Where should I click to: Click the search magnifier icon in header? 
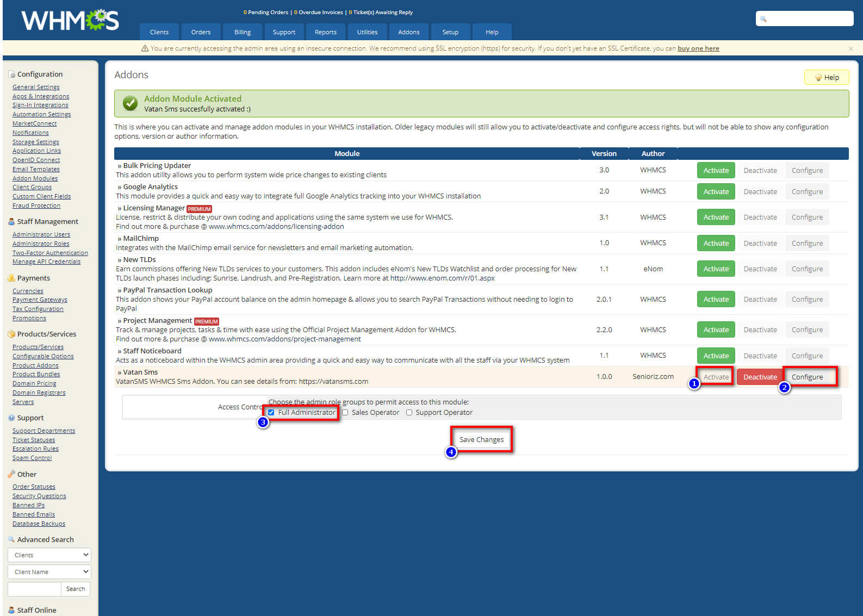[x=763, y=19]
